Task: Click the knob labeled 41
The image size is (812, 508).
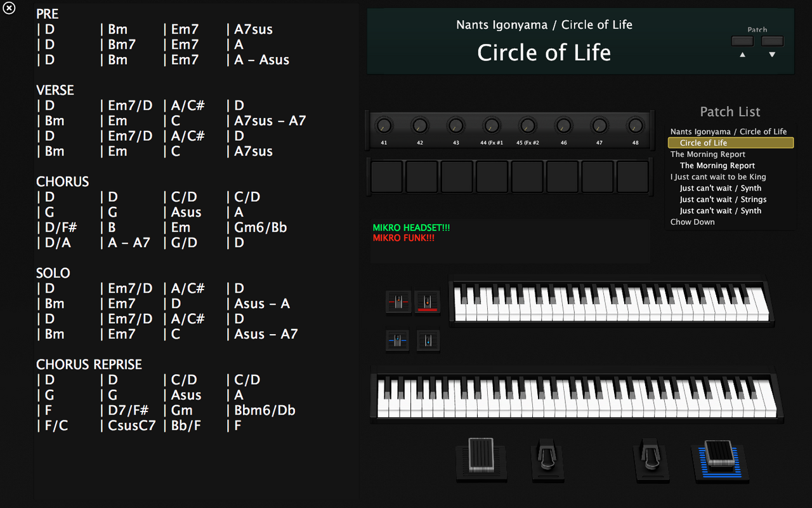Action: (384, 125)
